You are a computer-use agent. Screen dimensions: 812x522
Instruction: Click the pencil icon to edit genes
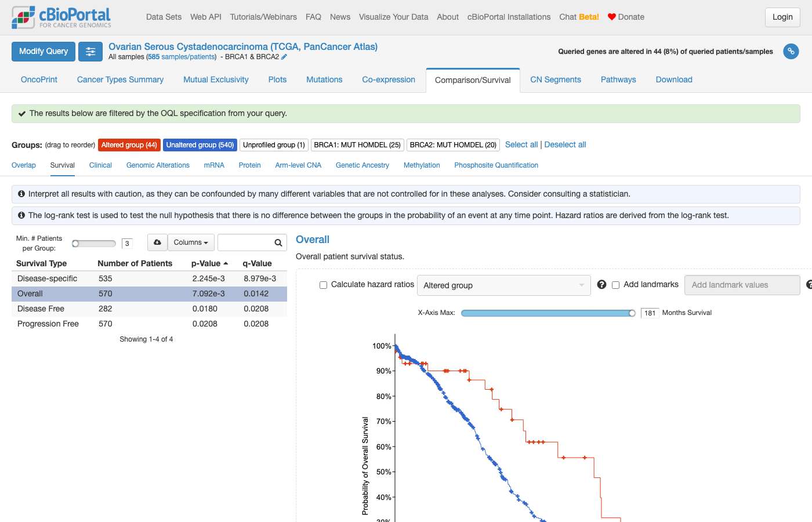click(x=284, y=57)
